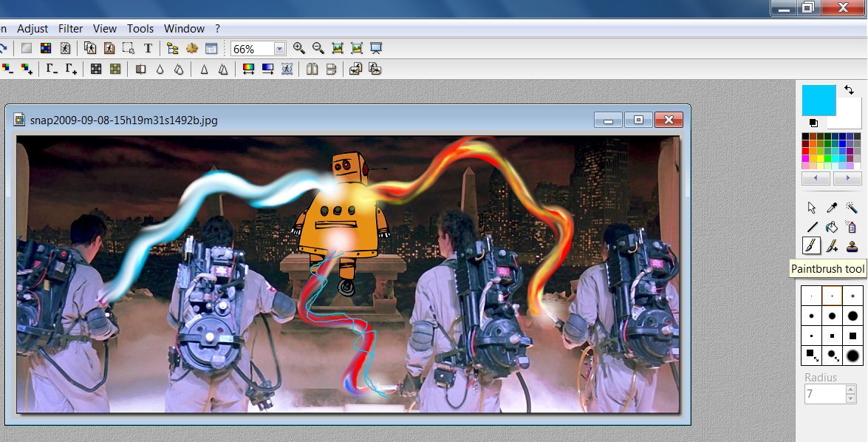Apply the Old photo sepia icon
The width and height of the screenshot is (868, 442).
[x=115, y=69]
